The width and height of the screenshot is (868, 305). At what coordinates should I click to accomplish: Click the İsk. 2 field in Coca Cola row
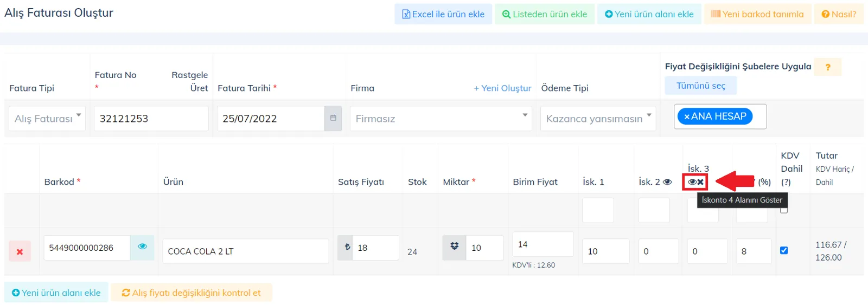659,251
